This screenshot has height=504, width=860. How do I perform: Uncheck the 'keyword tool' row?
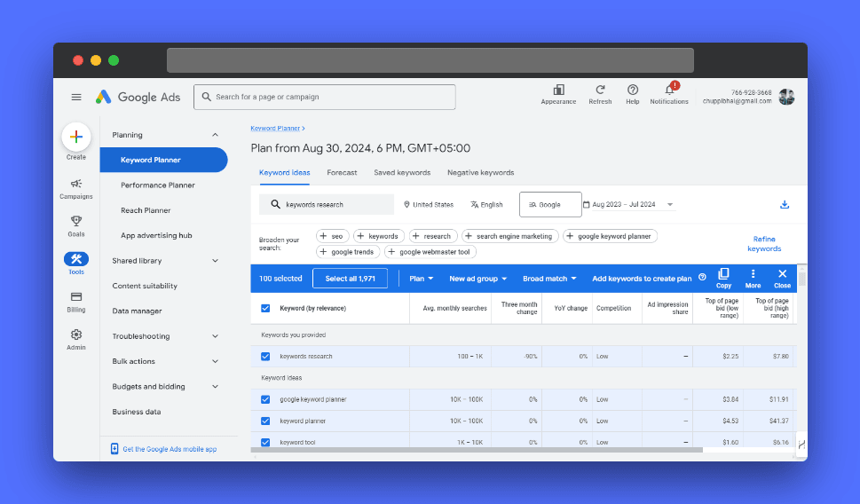[x=265, y=442]
